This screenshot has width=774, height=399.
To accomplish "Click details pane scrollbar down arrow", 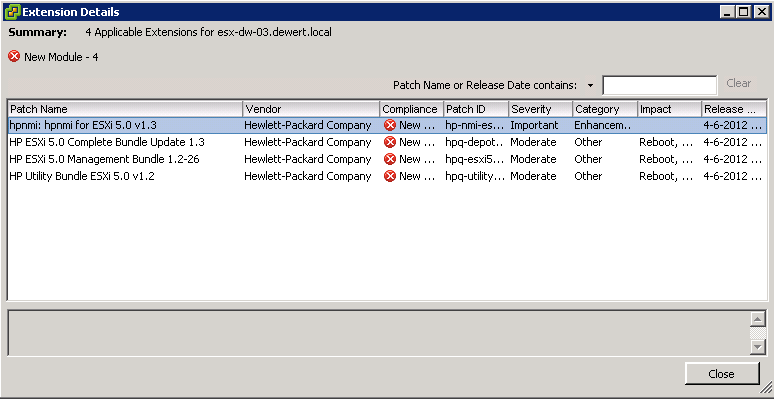I will (757, 347).
